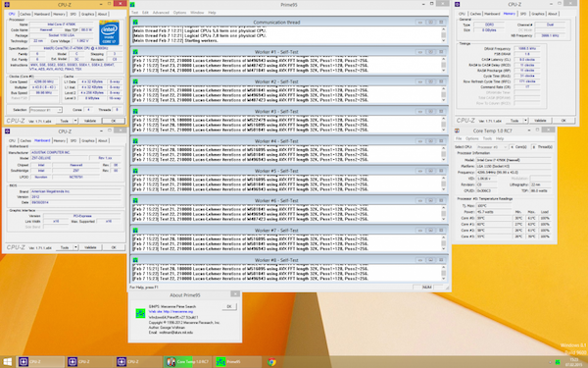Click Worker #5 Self-Test window icon

pyautogui.click(x=135, y=171)
